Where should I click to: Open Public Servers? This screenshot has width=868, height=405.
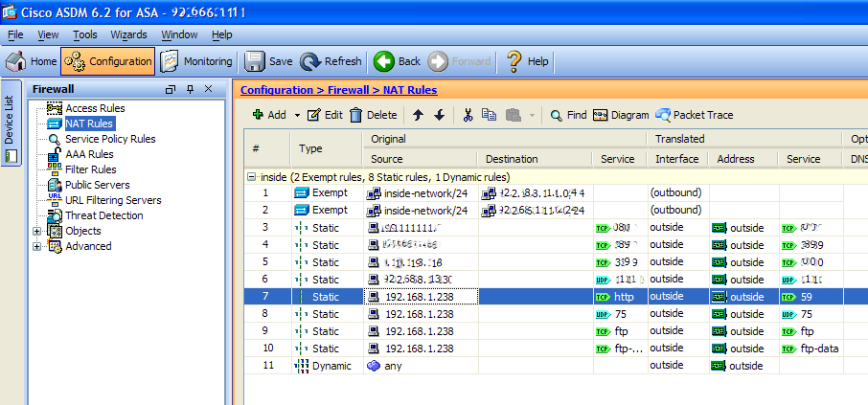(x=98, y=185)
